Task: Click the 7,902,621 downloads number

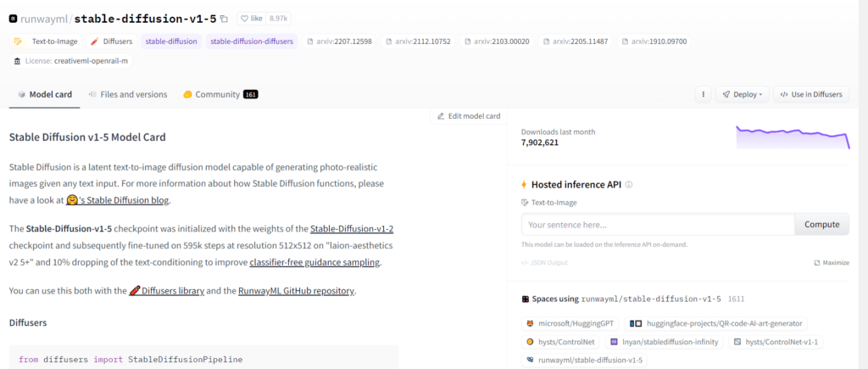Action: point(540,143)
